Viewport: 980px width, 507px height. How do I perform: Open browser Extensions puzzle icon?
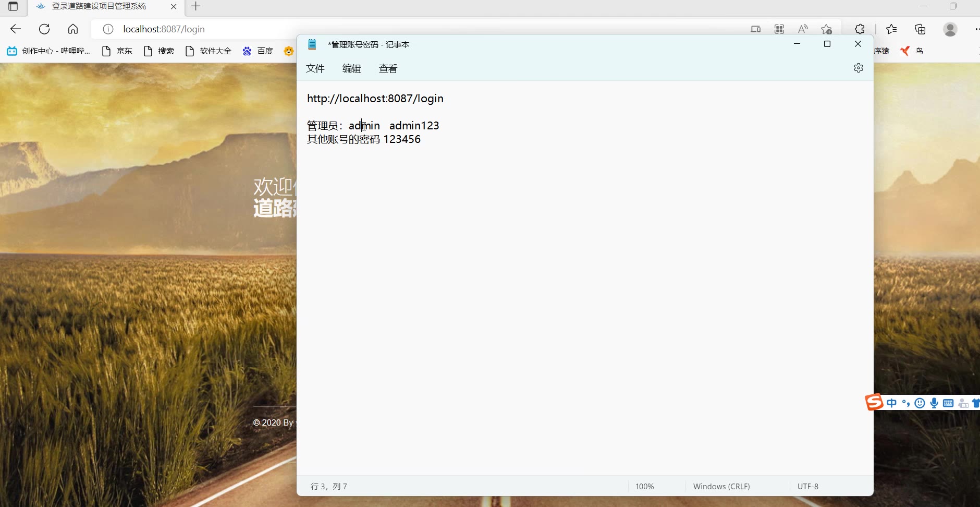860,29
